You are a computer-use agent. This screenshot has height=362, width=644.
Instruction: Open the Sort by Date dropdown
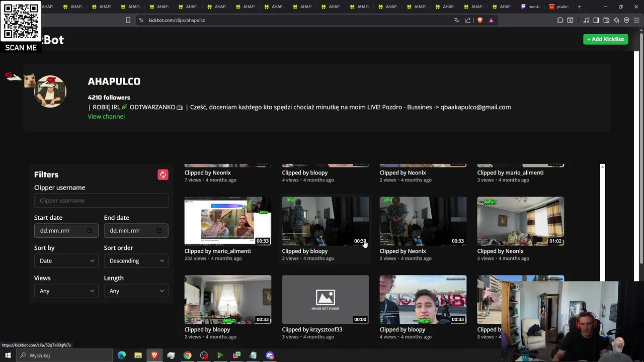click(66, 260)
